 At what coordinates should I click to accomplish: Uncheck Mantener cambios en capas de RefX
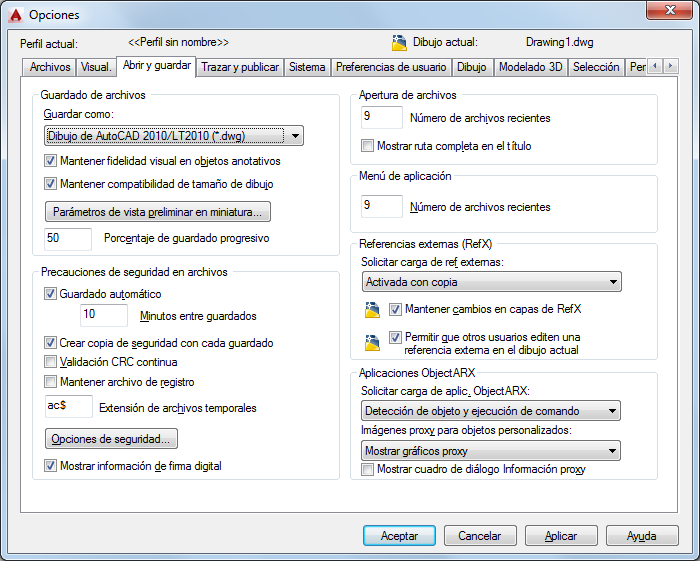(395, 309)
